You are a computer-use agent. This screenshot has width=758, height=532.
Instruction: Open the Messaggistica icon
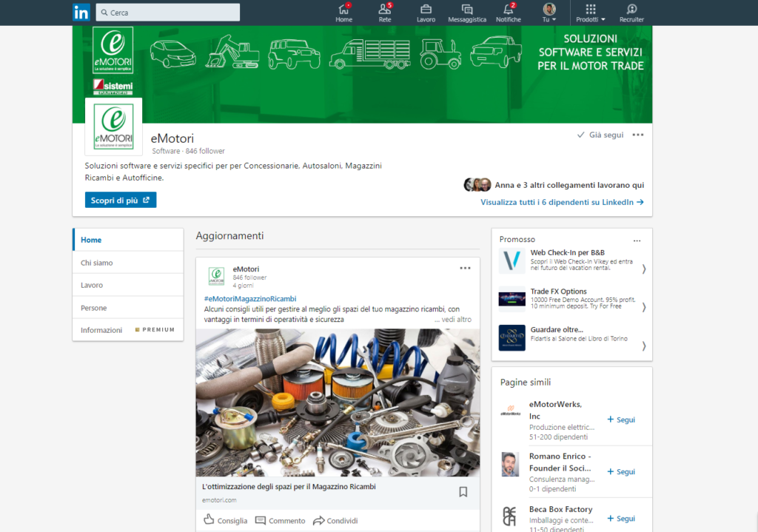tap(467, 13)
